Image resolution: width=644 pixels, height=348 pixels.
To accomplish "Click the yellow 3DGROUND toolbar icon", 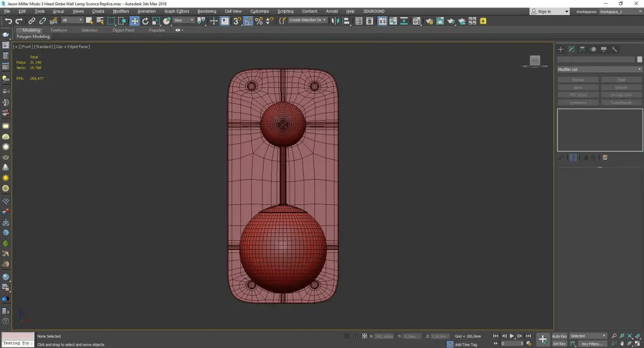I will (x=483, y=21).
